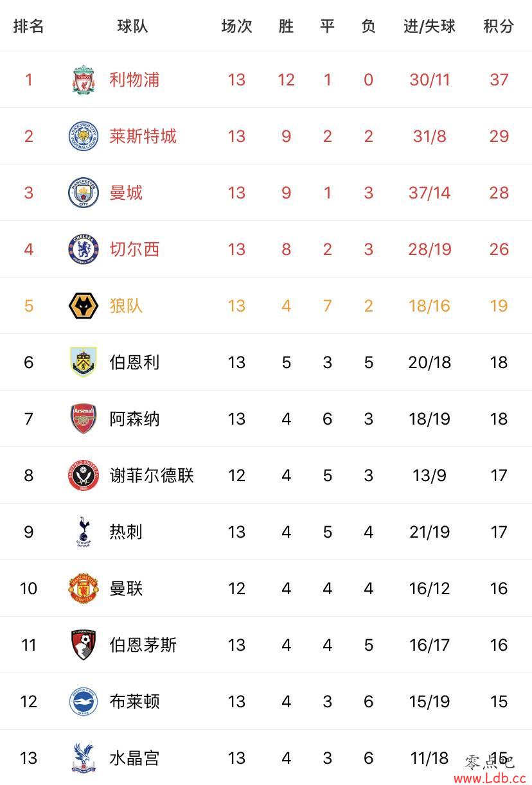Click the 进/失球 column header
The height and width of the screenshot is (785, 532).
pos(430,26)
